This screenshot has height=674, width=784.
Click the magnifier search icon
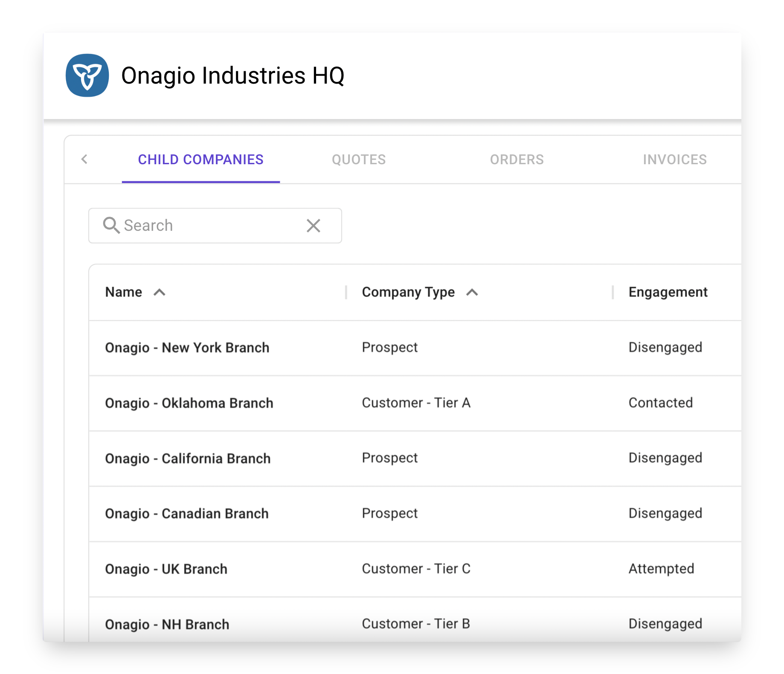(111, 225)
